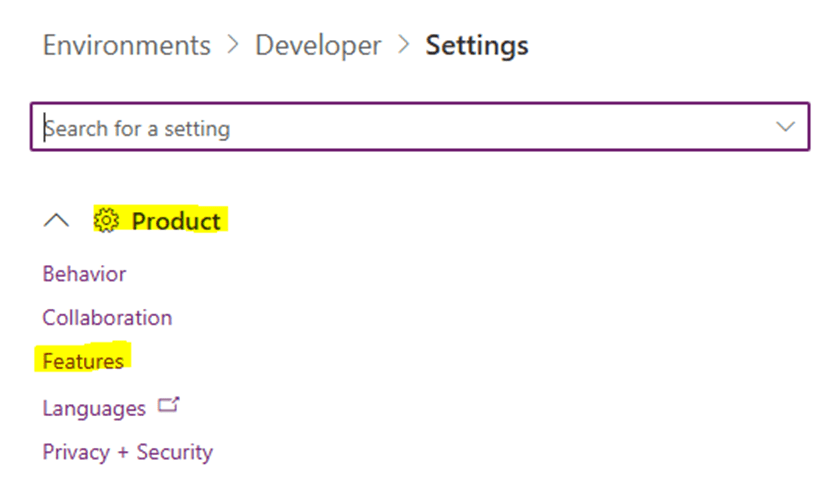The image size is (834, 489).
Task: Click the gear icon beside Product
Action: (106, 221)
